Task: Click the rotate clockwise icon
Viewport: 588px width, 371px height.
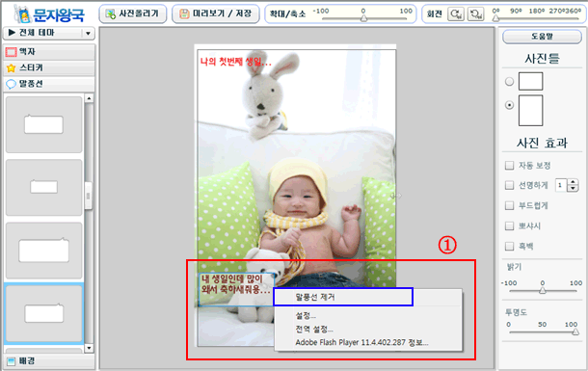Action: click(456, 14)
